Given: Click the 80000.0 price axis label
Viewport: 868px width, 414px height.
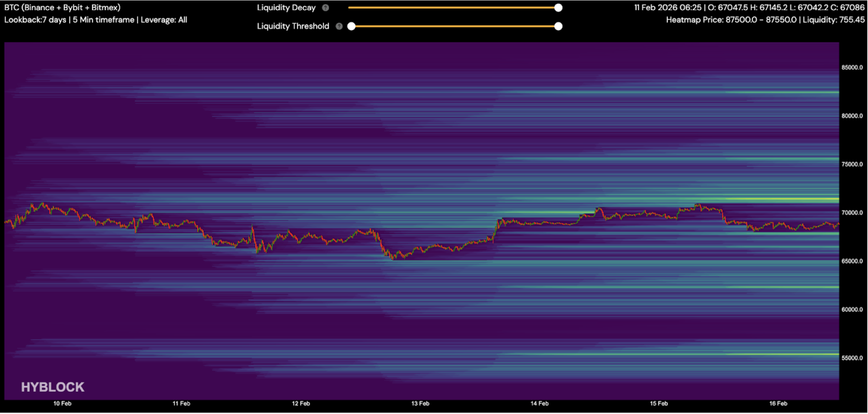Looking at the screenshot, I should (x=852, y=116).
